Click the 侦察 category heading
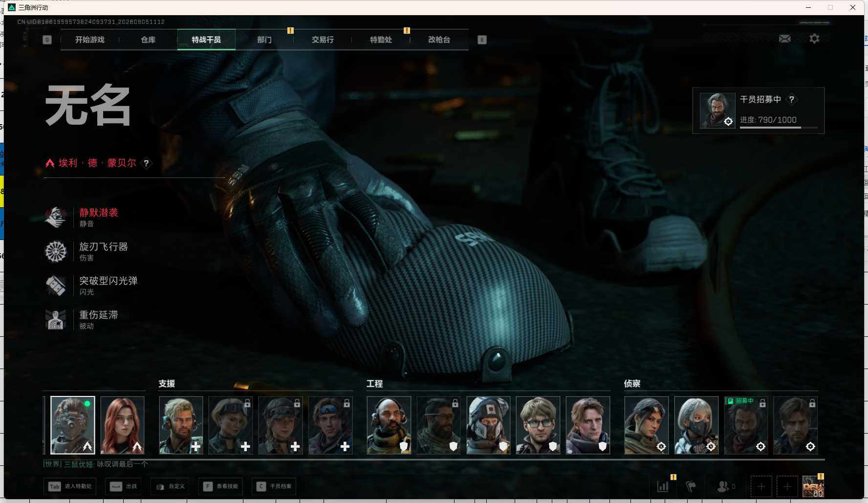This screenshot has width=868, height=503. pos(632,384)
